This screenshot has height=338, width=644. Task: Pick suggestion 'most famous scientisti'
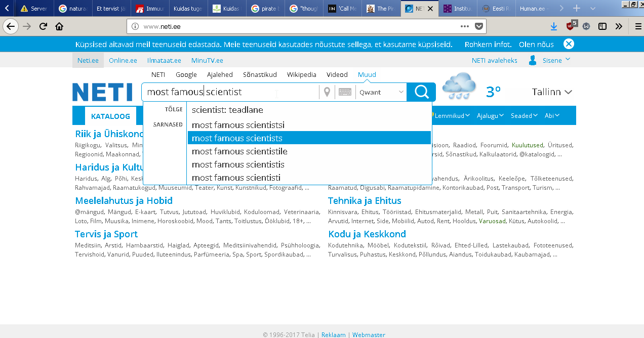pos(309,178)
